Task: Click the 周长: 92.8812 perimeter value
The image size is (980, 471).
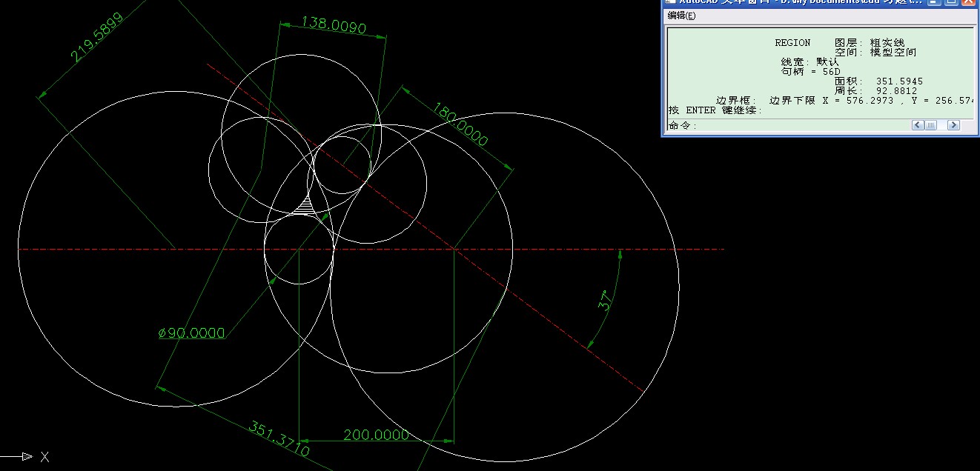Action: [875, 91]
